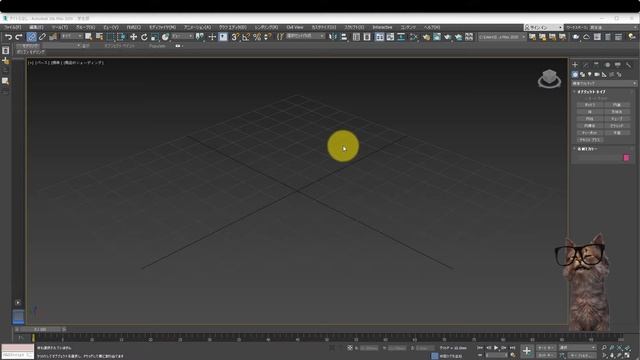The image size is (640, 360).
Task: Open the Key Filters button
Action: 583,356
